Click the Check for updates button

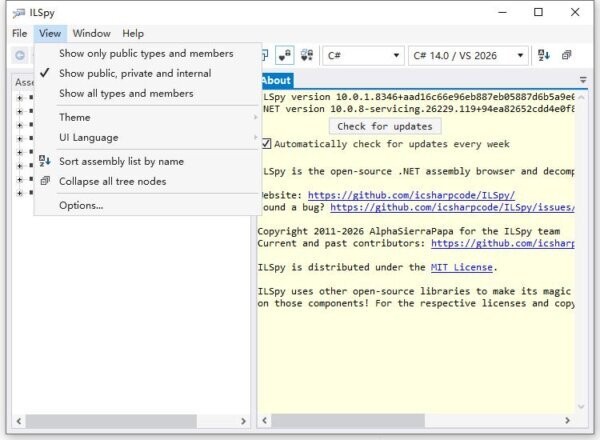click(x=385, y=126)
